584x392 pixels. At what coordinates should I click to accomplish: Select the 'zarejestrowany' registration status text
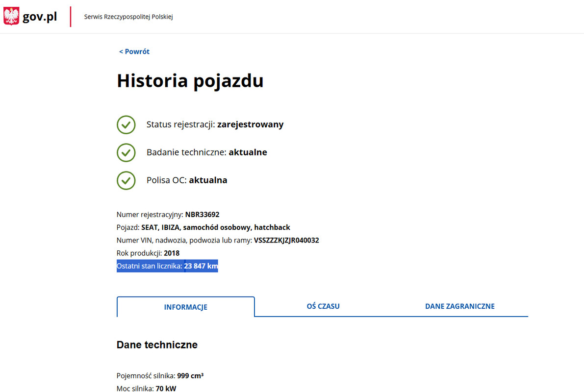point(250,124)
